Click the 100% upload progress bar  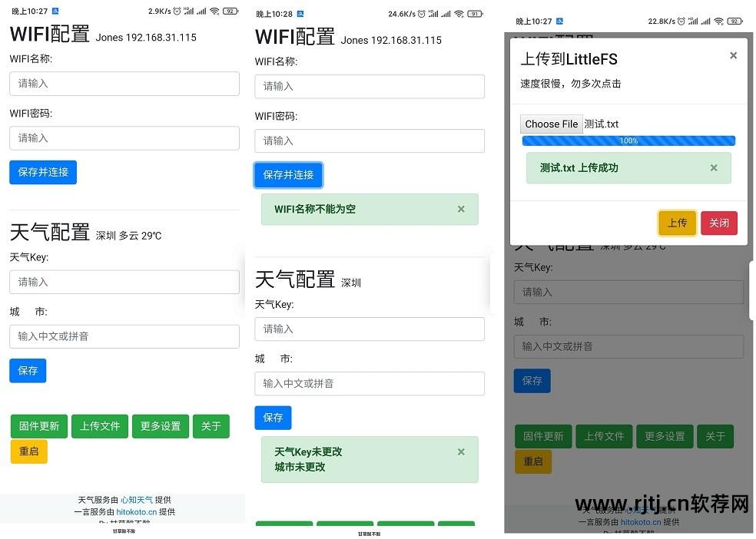click(628, 141)
